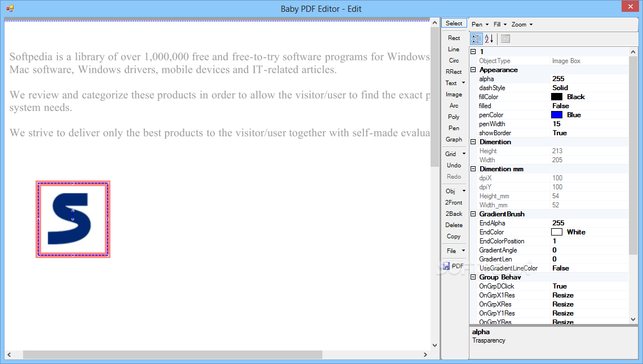The height and width of the screenshot is (364, 643).
Task: Collapse the Appearance category
Action: point(473,70)
